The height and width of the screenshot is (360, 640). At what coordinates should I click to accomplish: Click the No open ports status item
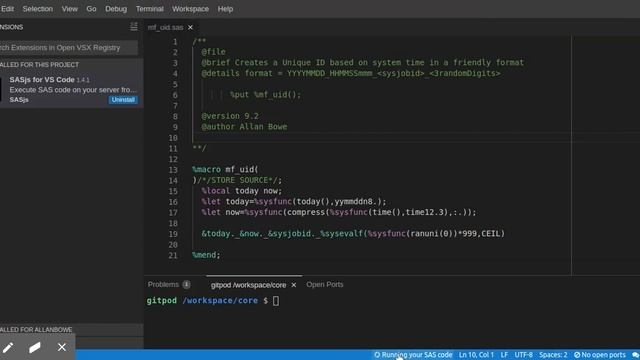600,355
